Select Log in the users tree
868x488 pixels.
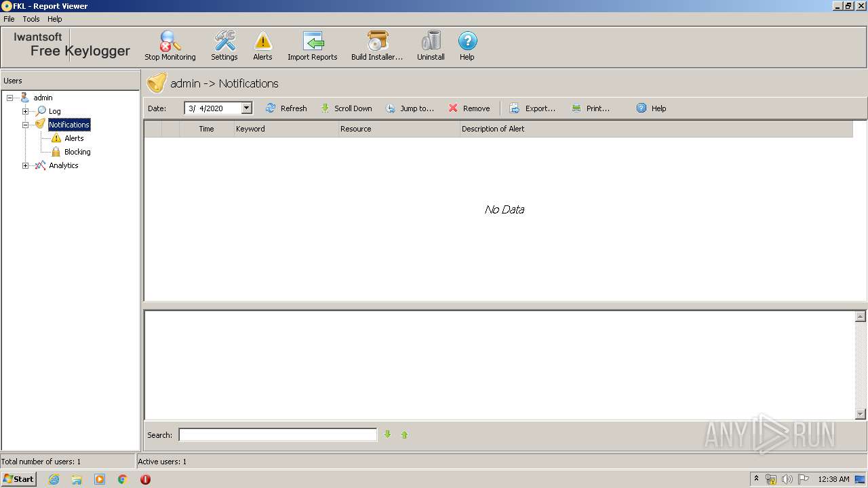coord(54,111)
